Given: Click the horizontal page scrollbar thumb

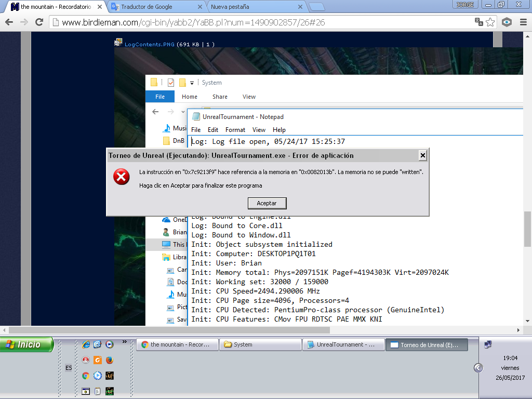Looking at the screenshot, I should pos(169,330).
